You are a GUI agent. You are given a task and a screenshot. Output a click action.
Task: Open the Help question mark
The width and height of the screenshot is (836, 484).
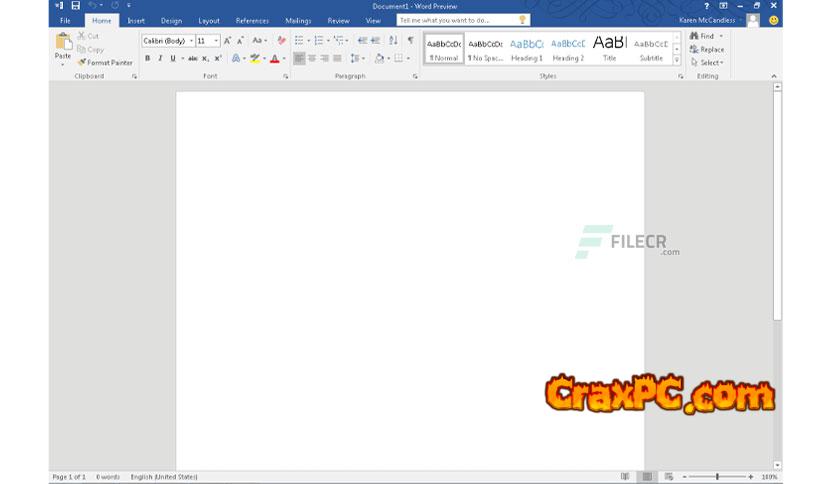[706, 6]
